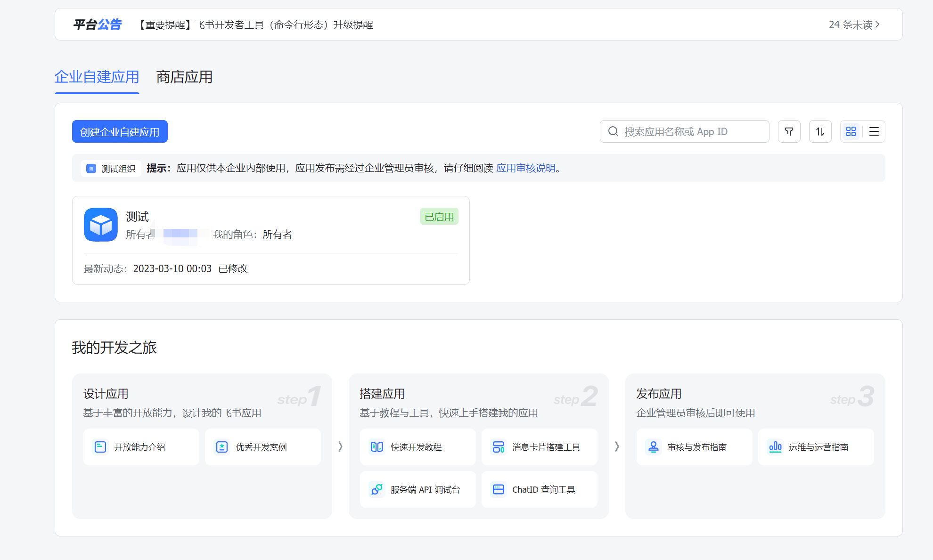Viewport: 933px width, 560px height.
Task: Open 优秀开发案例 card
Action: tap(262, 447)
